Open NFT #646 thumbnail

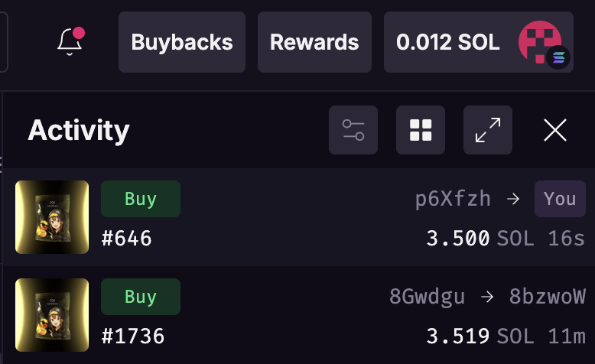[x=53, y=217]
